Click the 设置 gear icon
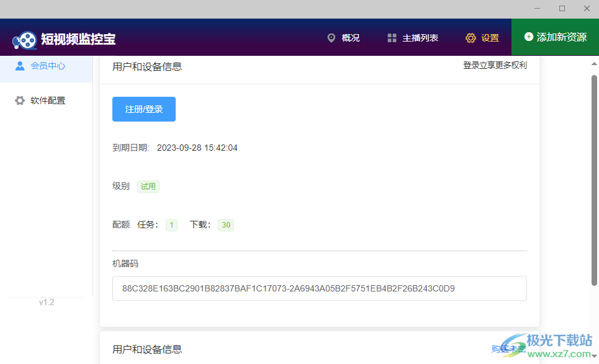 pyautogui.click(x=471, y=38)
